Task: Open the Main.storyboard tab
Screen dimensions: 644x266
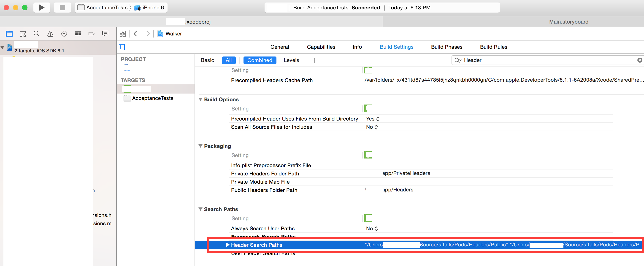Action: [568, 22]
